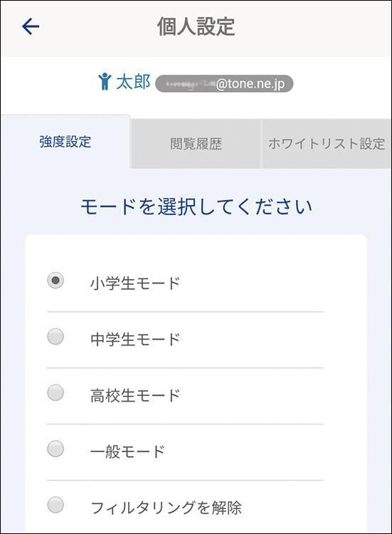Click the @tone.ne.jp email badge

(224, 83)
